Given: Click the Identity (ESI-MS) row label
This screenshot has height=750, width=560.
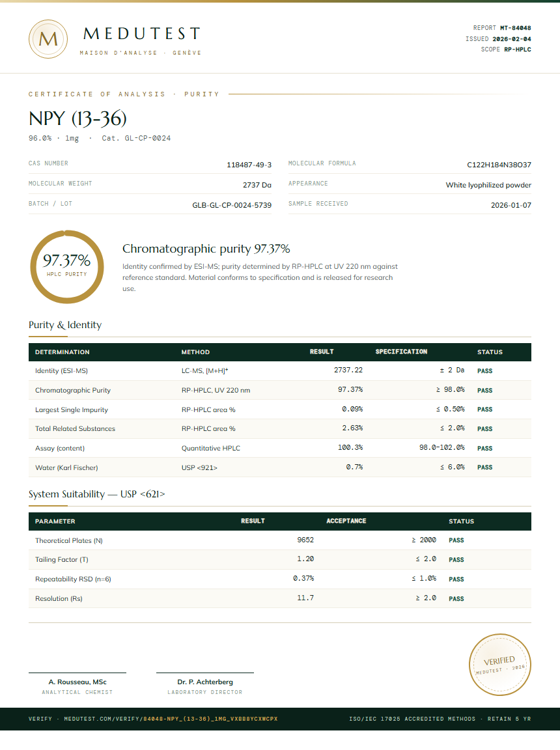Looking at the screenshot, I should click(61, 370).
